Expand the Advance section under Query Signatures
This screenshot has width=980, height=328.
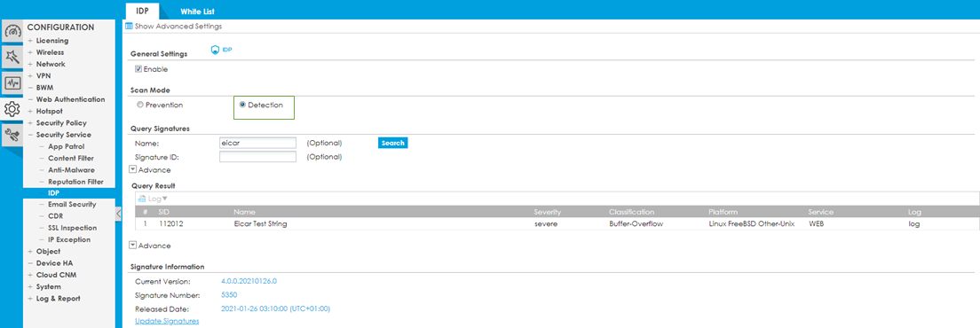click(x=132, y=169)
